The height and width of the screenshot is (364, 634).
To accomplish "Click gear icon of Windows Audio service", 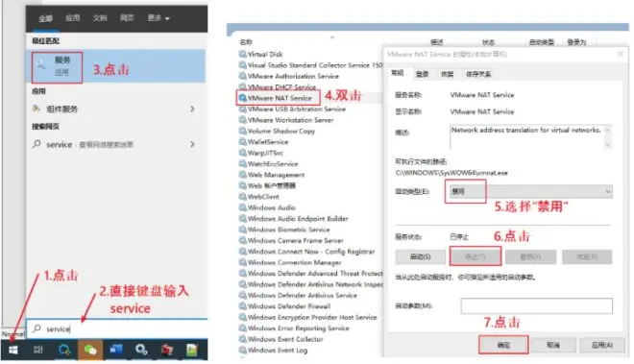I will [243, 207].
